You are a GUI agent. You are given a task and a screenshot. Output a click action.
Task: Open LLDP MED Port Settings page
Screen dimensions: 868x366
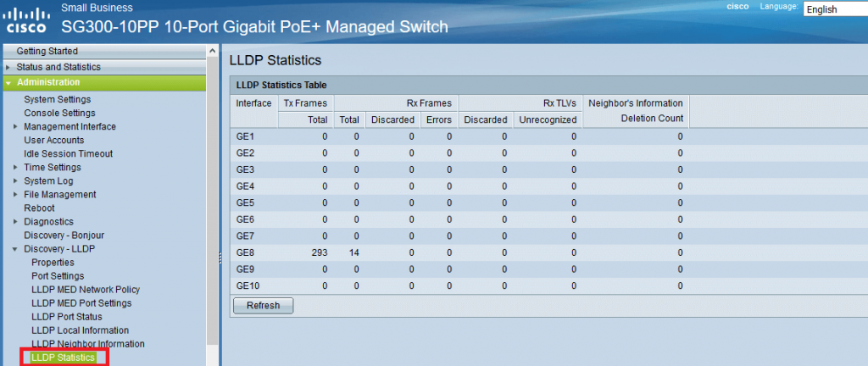(81, 303)
